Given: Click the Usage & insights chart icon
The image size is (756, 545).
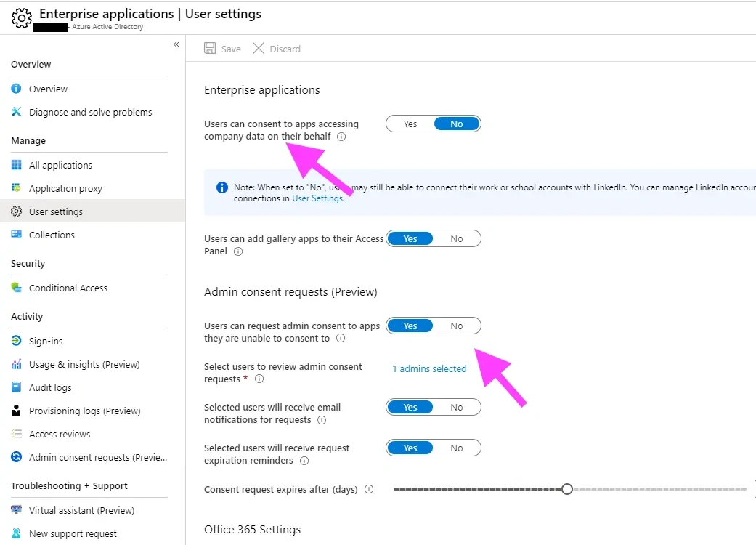Looking at the screenshot, I should [17, 364].
